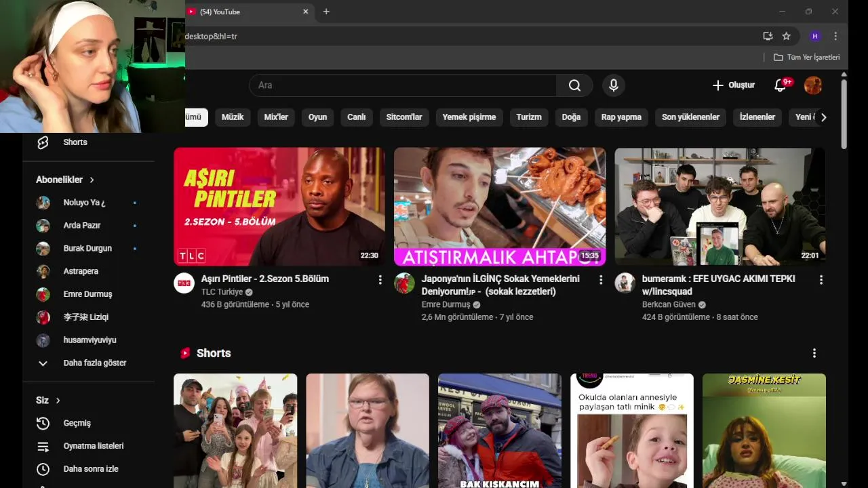The width and height of the screenshot is (868, 488).
Task: Select the Müzik filter chip
Action: [233, 117]
